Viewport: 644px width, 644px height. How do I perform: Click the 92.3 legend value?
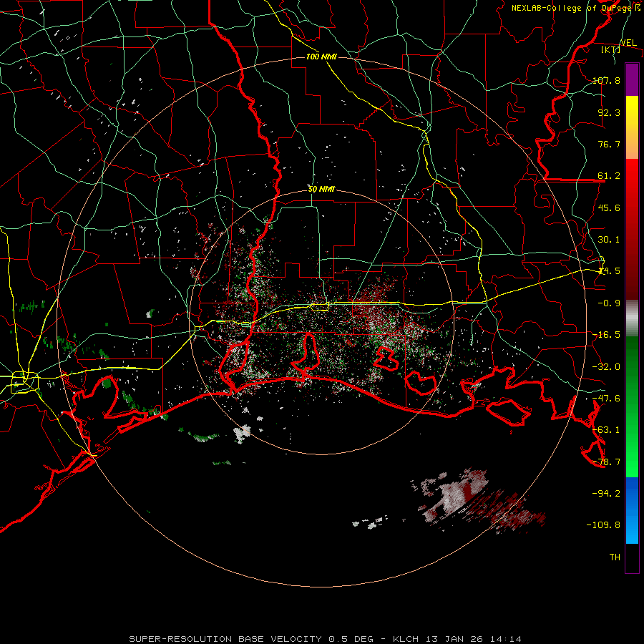(x=609, y=112)
